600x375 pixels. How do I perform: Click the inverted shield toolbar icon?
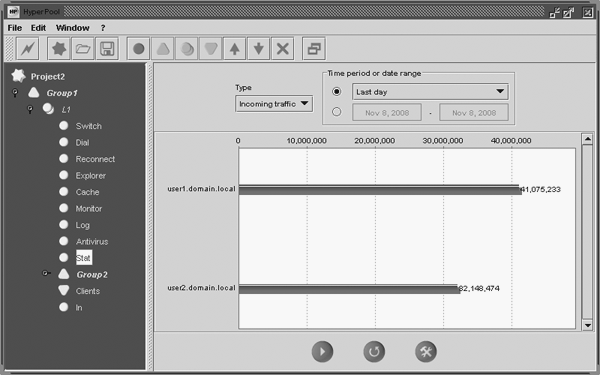[211, 49]
